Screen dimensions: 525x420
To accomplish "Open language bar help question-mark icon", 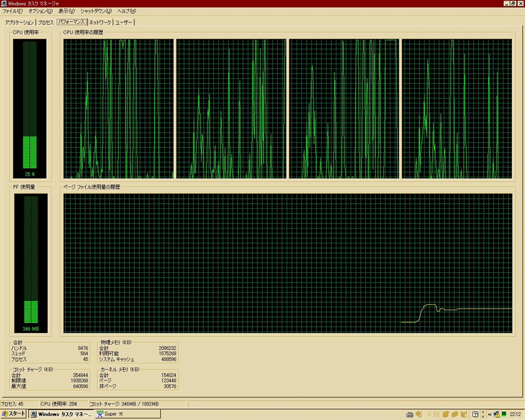I will click(475, 415).
